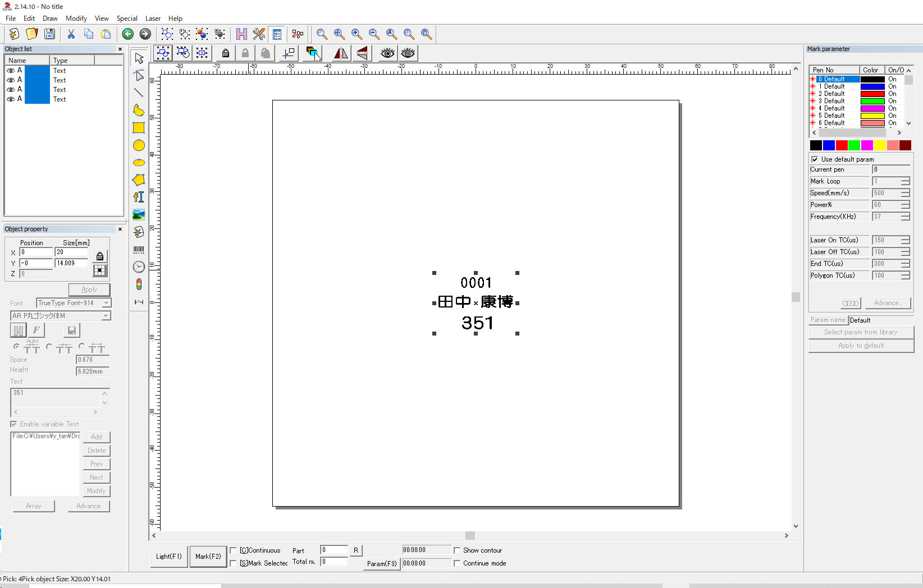
Task: Click the horizontal mirror icon
Action: coord(341,53)
